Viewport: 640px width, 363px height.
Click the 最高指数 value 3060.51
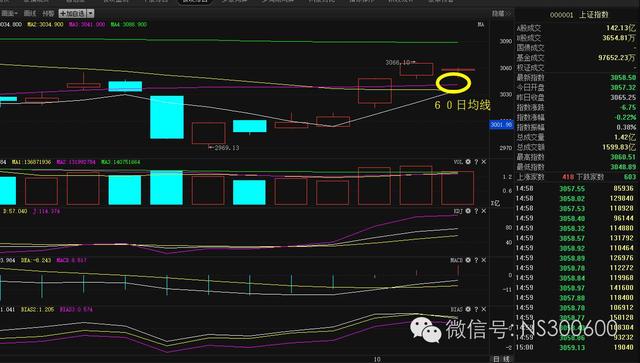tap(623, 157)
